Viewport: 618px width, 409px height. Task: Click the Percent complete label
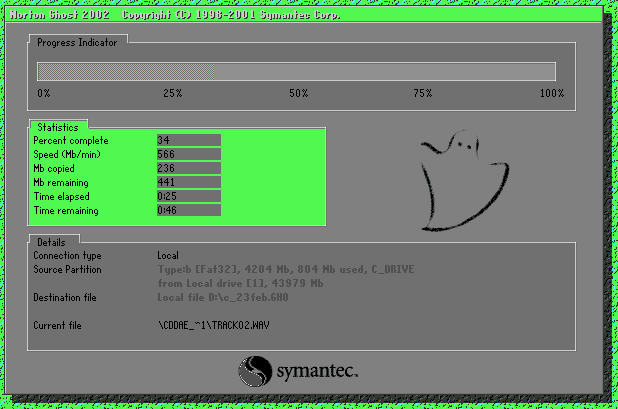pos(71,141)
